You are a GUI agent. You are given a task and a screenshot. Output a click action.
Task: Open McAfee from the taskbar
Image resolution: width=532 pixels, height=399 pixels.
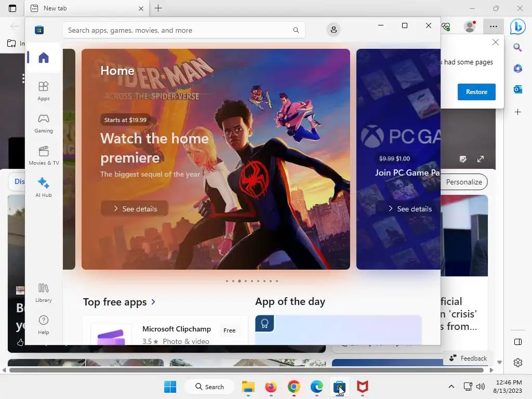click(x=362, y=387)
